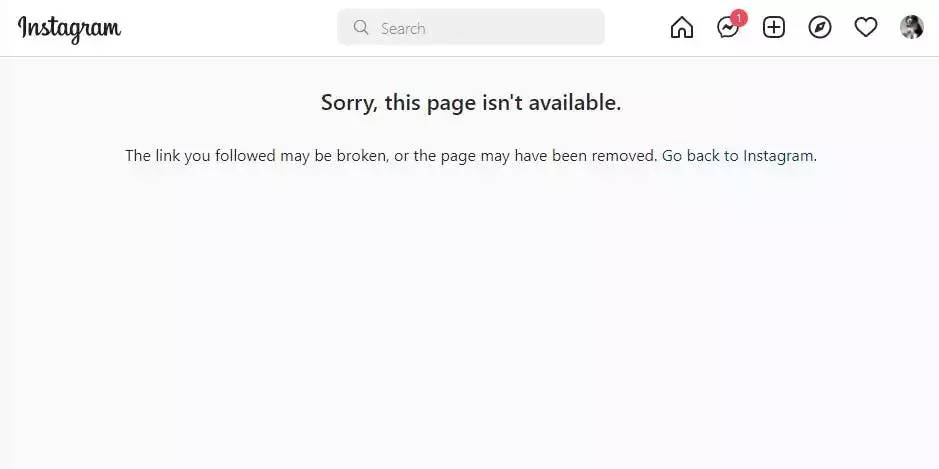The height and width of the screenshot is (469, 939).
Task: Select the word 'Instagram' in the link
Action: (x=779, y=156)
